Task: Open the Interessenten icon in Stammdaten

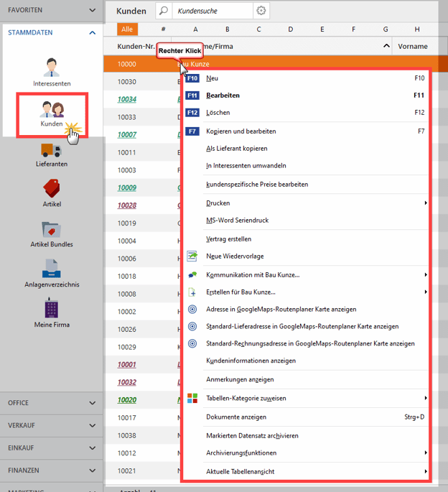Action: tap(52, 69)
